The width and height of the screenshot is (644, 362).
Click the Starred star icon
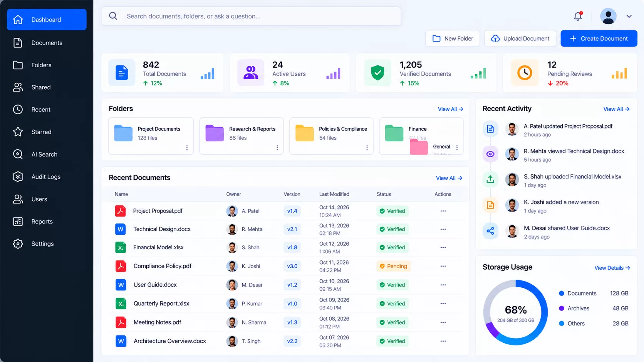(x=18, y=132)
